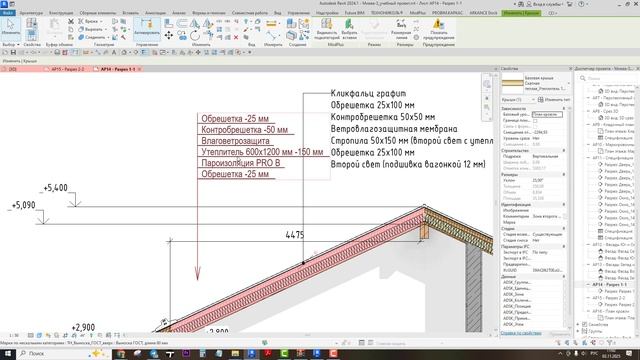Click the Print icon in quick access toolbar
The width and height of the screenshot is (640, 360).
[58, 53]
